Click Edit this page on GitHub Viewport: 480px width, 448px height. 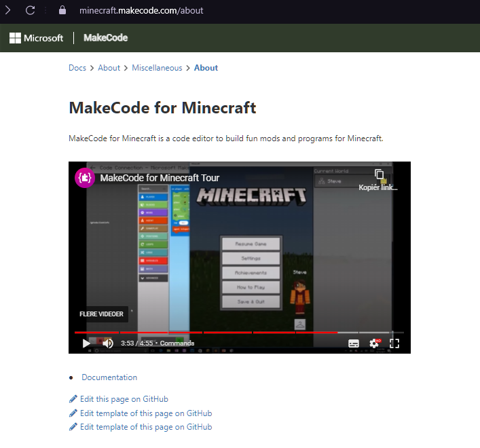click(124, 399)
